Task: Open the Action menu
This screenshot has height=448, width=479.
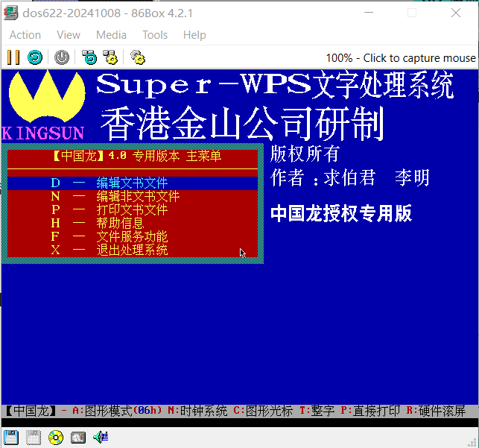Action: tap(25, 35)
